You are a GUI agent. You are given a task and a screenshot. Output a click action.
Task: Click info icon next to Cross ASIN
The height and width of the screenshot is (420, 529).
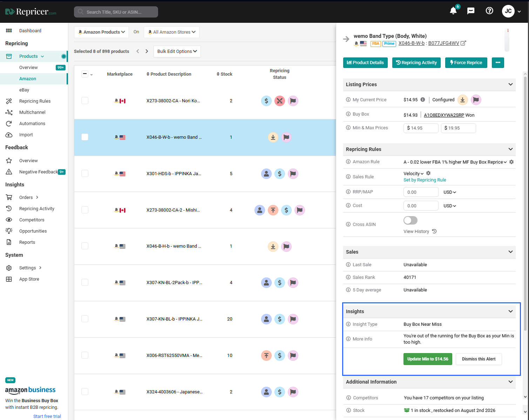348,224
